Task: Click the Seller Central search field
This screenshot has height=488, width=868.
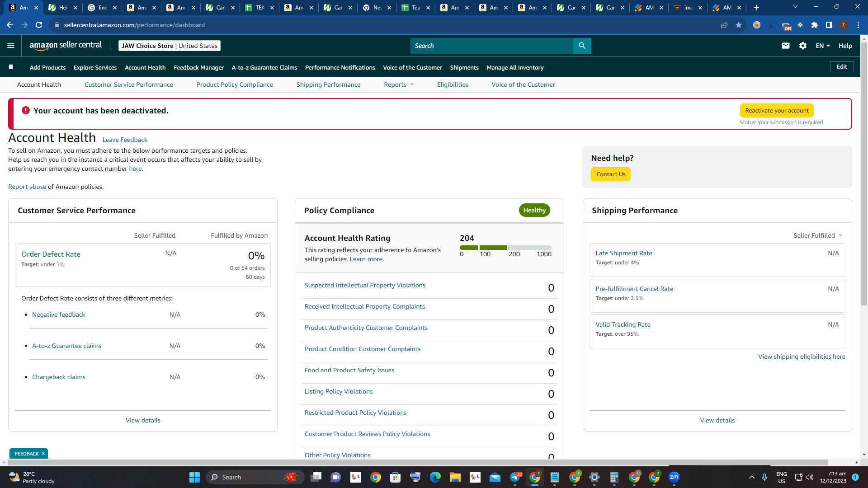Action: tap(492, 46)
